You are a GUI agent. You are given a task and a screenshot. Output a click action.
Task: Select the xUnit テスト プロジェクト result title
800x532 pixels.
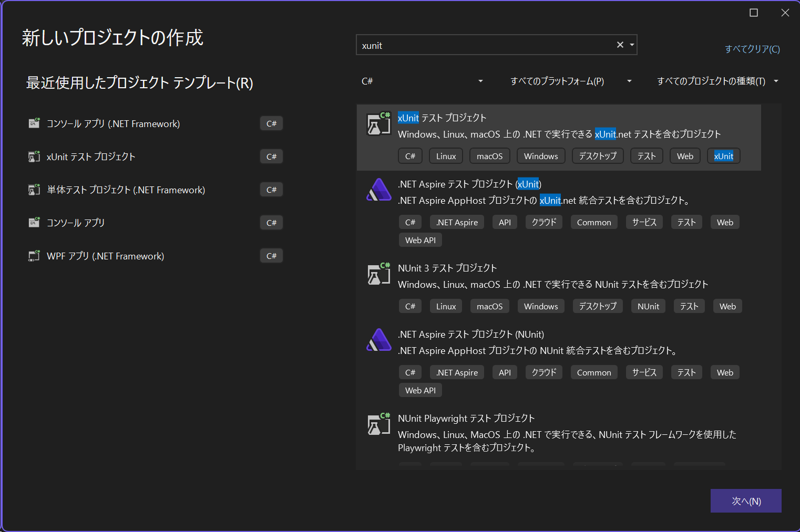[442, 118]
